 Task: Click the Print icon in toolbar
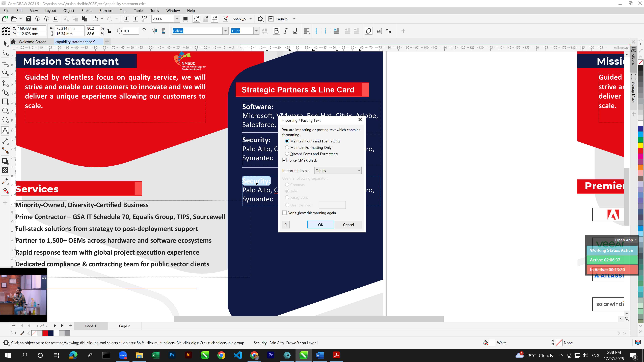point(56,19)
